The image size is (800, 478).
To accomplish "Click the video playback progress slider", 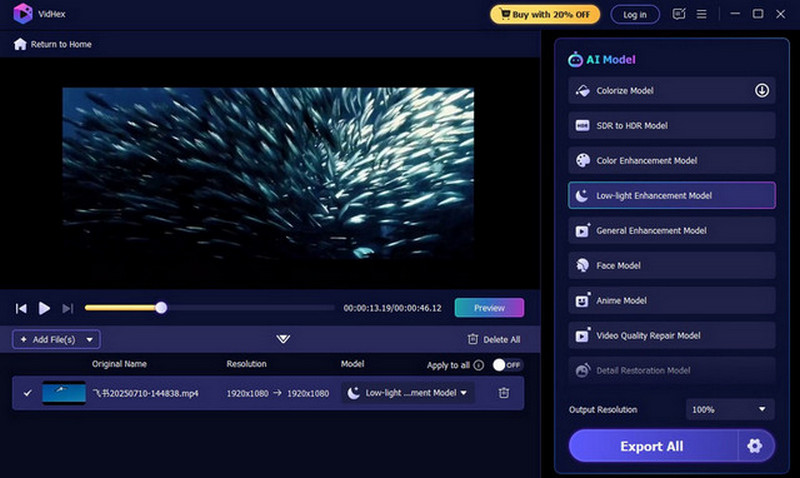I will [x=210, y=308].
